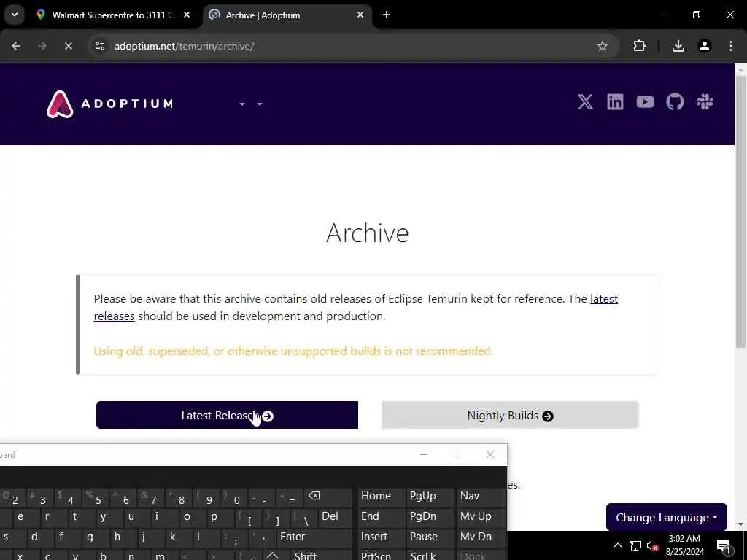Tap the Insert key on on-screen keyboard
This screenshot has width=747, height=560.
[379, 537]
